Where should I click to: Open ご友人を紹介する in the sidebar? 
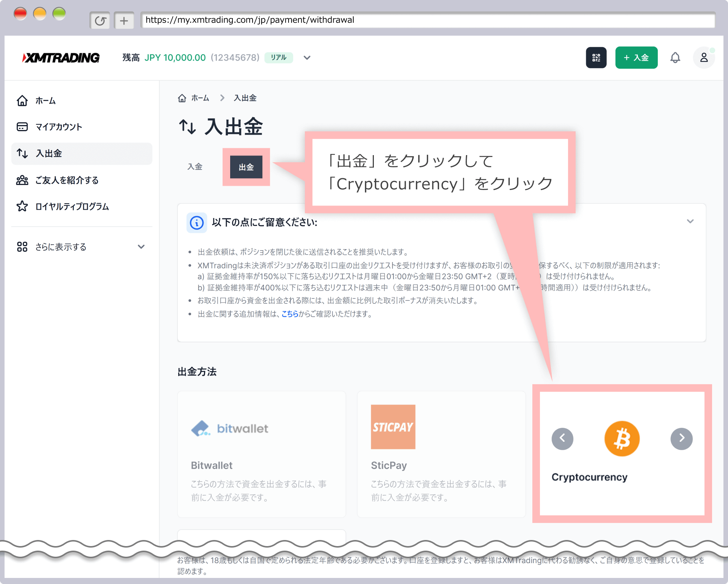[82, 180]
